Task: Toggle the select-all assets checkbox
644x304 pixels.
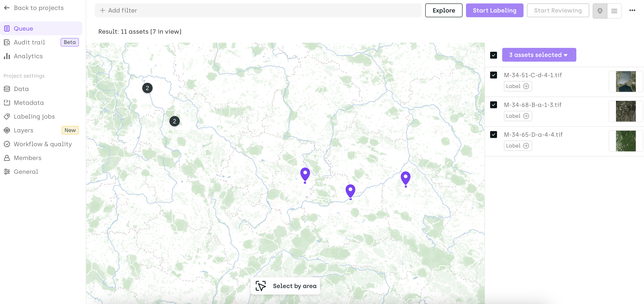Action: 493,55
